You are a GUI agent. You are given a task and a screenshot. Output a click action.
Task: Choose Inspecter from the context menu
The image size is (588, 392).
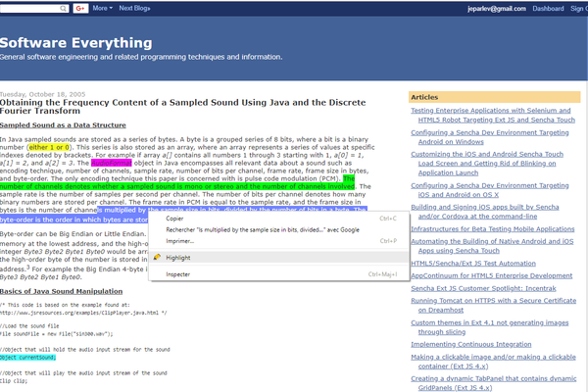pyautogui.click(x=178, y=274)
